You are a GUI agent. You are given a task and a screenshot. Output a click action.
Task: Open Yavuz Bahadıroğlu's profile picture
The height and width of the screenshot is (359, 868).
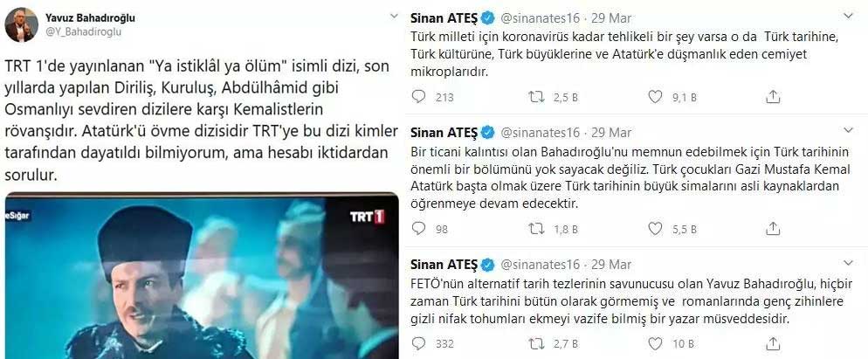[22, 24]
